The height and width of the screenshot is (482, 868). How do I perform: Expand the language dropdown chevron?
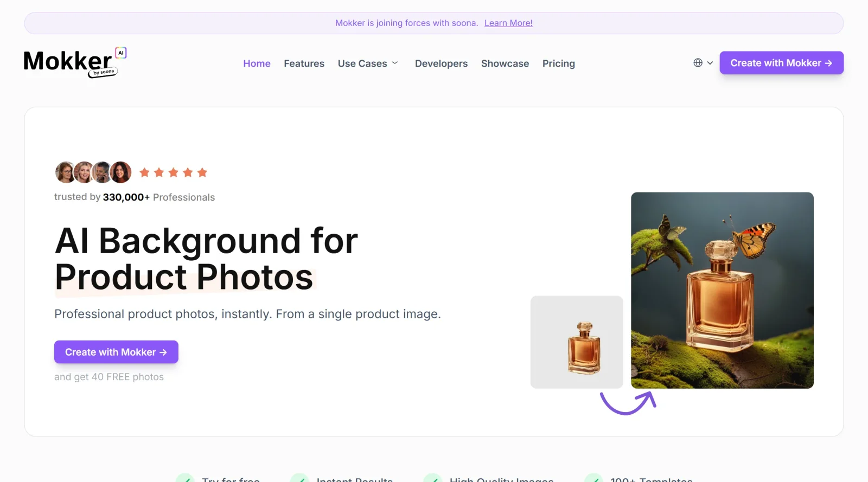tap(710, 63)
